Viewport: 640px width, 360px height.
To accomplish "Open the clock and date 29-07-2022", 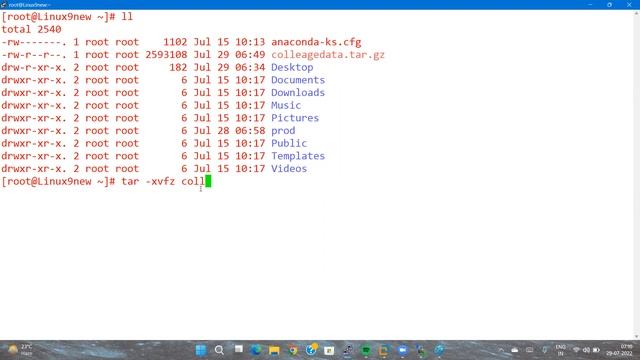I will tap(620, 350).
